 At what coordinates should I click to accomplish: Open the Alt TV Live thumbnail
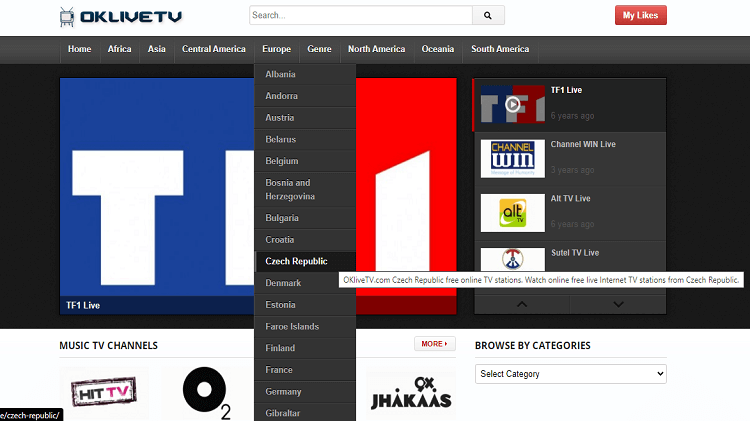click(x=513, y=213)
